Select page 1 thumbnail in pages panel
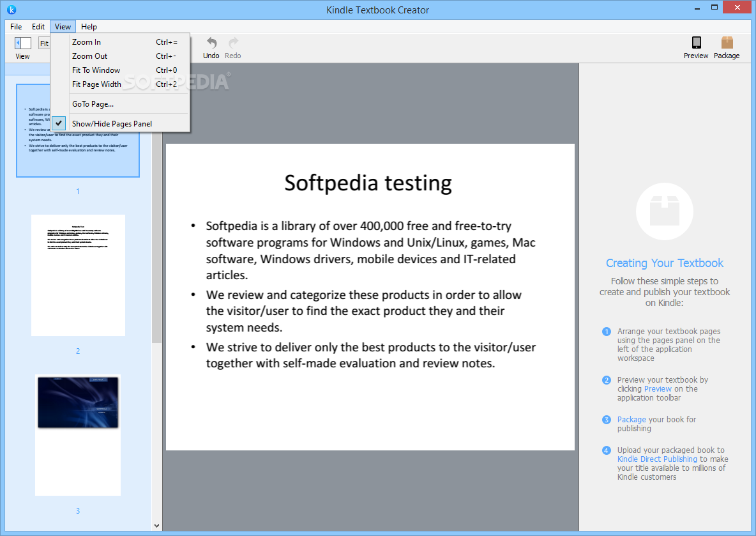 click(x=78, y=130)
